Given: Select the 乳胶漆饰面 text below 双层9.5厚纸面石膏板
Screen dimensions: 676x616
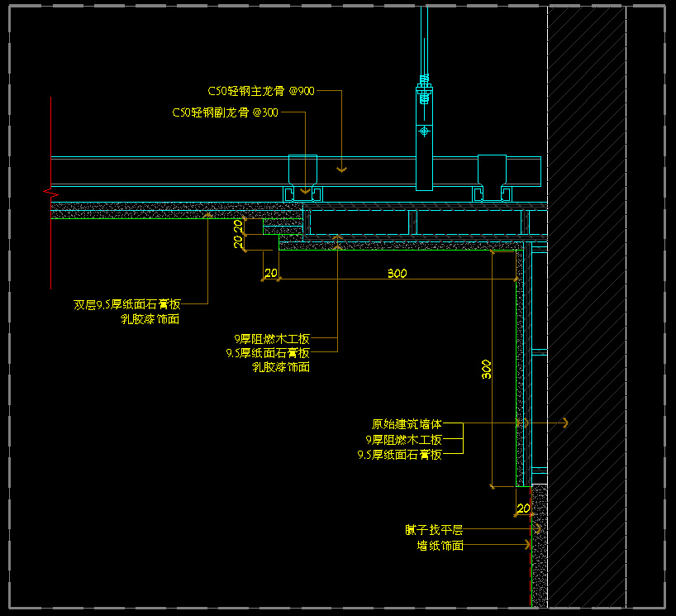Looking at the screenshot, I should click(x=150, y=319).
